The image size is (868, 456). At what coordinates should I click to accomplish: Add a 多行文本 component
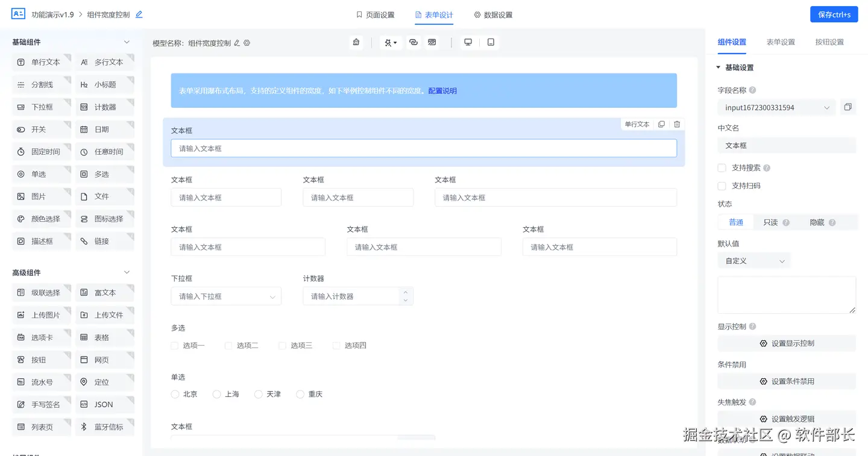(x=104, y=62)
